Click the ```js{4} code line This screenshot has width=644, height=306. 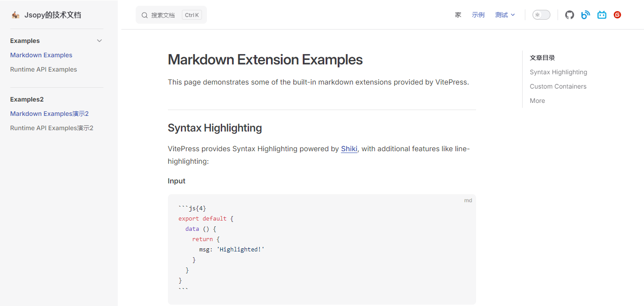192,208
